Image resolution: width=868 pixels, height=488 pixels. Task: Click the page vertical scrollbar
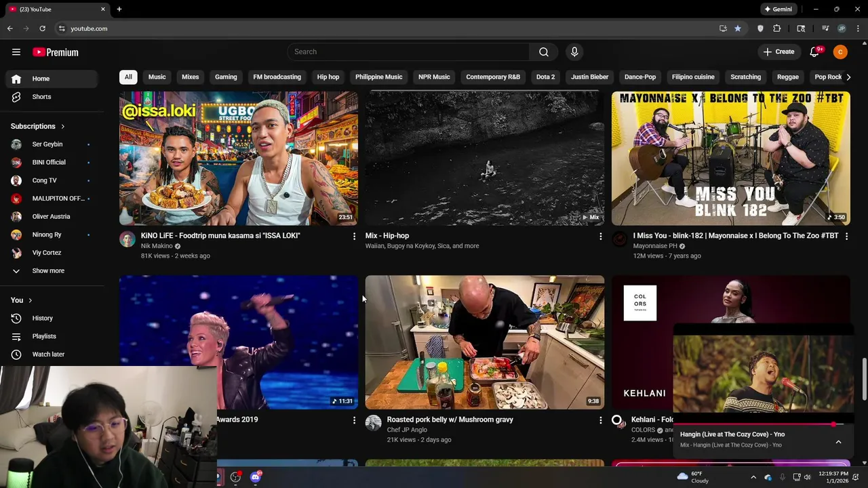click(864, 380)
